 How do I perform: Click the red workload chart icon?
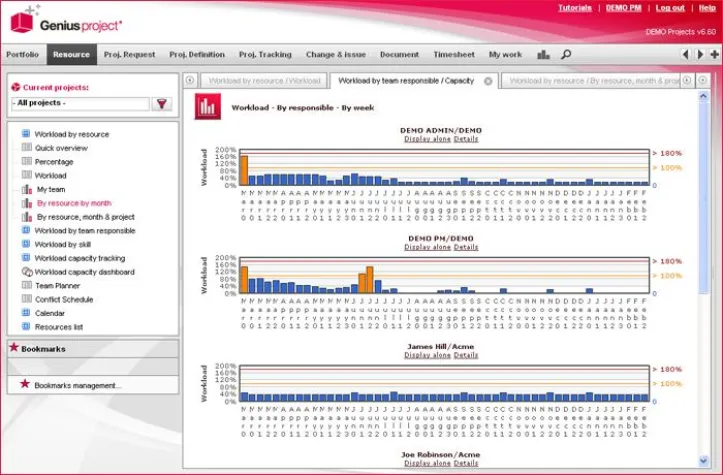(x=208, y=106)
